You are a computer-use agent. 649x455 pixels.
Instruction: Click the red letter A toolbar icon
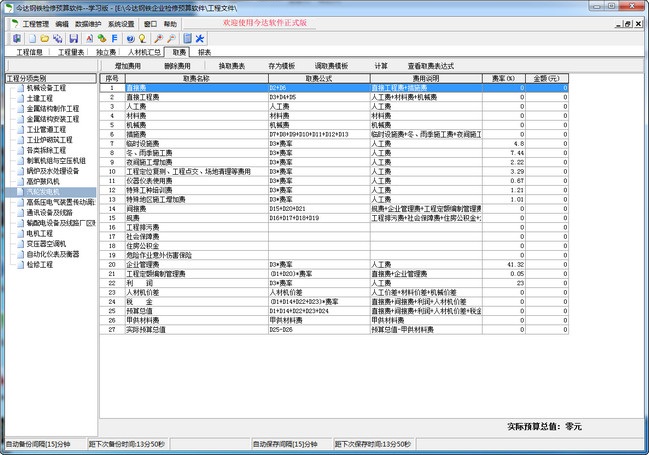click(x=89, y=39)
